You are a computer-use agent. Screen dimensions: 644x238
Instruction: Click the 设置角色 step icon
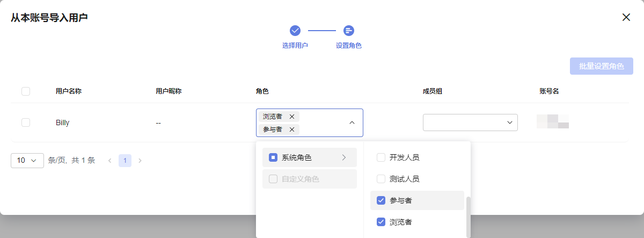coord(349,31)
